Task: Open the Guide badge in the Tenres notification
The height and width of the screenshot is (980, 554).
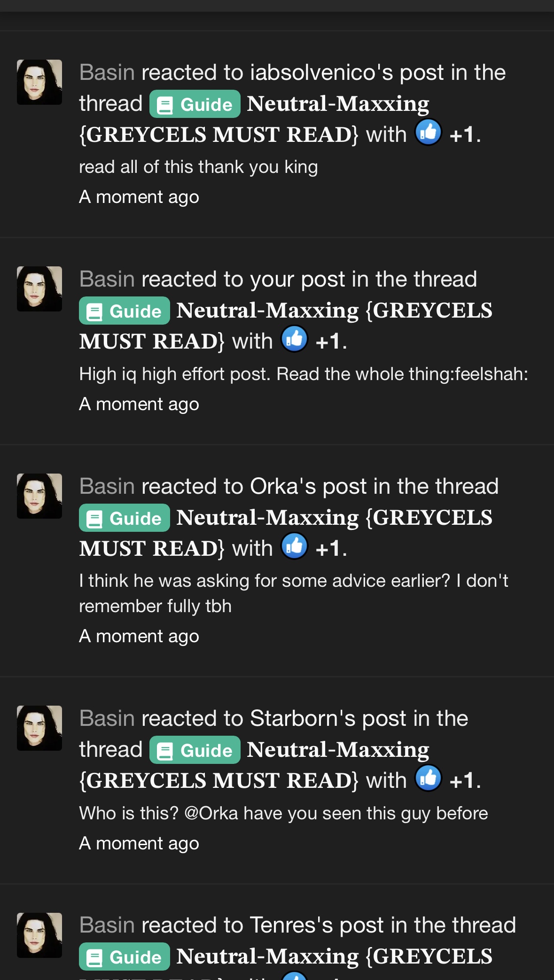Action: (x=125, y=957)
